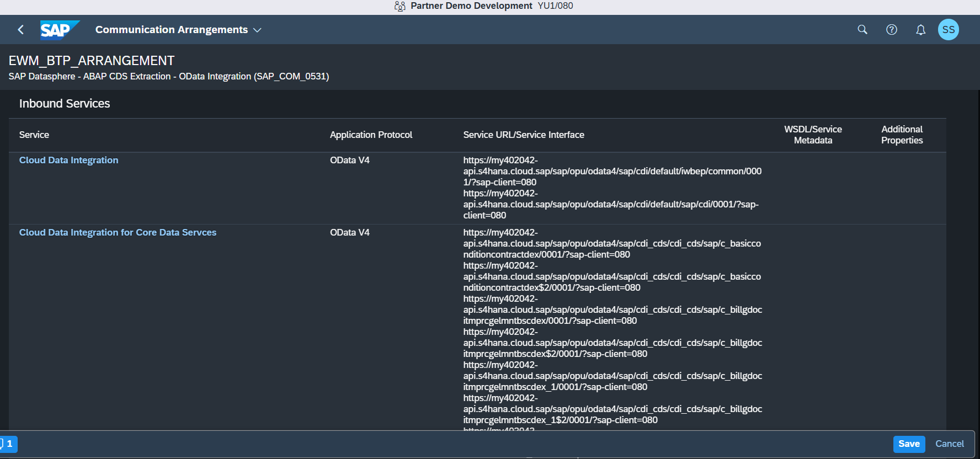Select the Application Protocol column header
This screenshot has height=459, width=980.
coord(371,135)
